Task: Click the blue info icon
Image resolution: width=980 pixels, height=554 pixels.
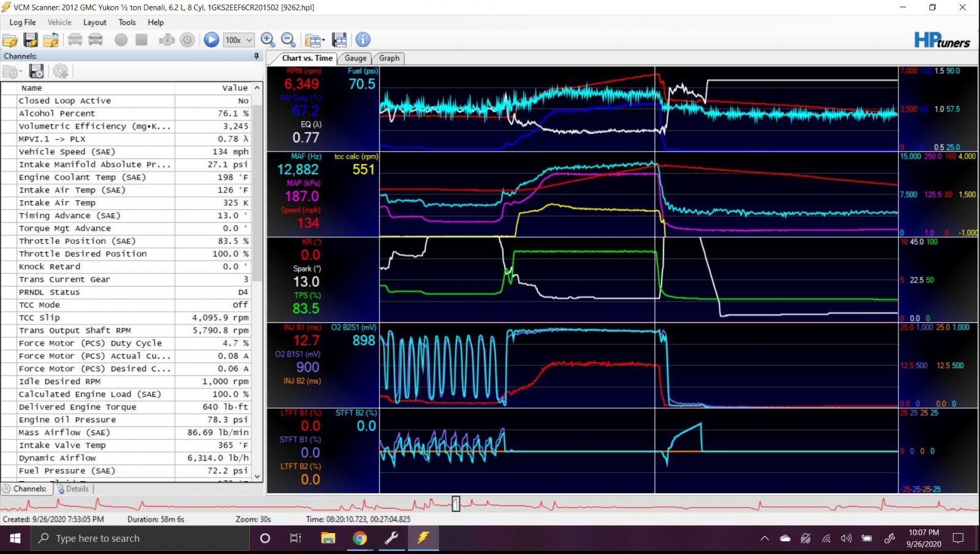Action: [x=363, y=40]
